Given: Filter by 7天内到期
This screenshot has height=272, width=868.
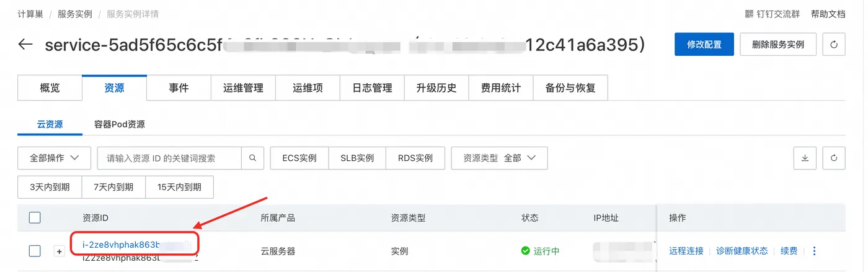Looking at the screenshot, I should tap(113, 187).
